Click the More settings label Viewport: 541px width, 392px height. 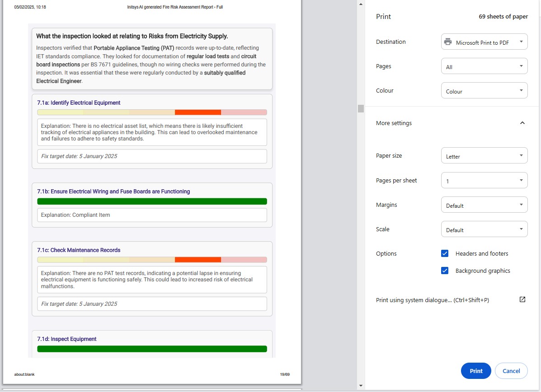pos(394,123)
